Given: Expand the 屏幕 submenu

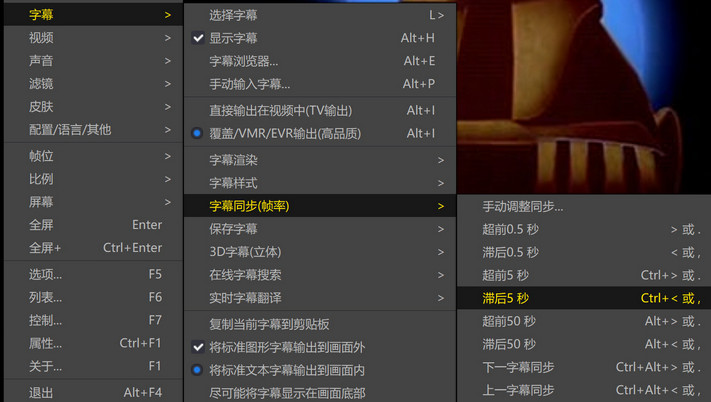Looking at the screenshot, I should [x=93, y=202].
